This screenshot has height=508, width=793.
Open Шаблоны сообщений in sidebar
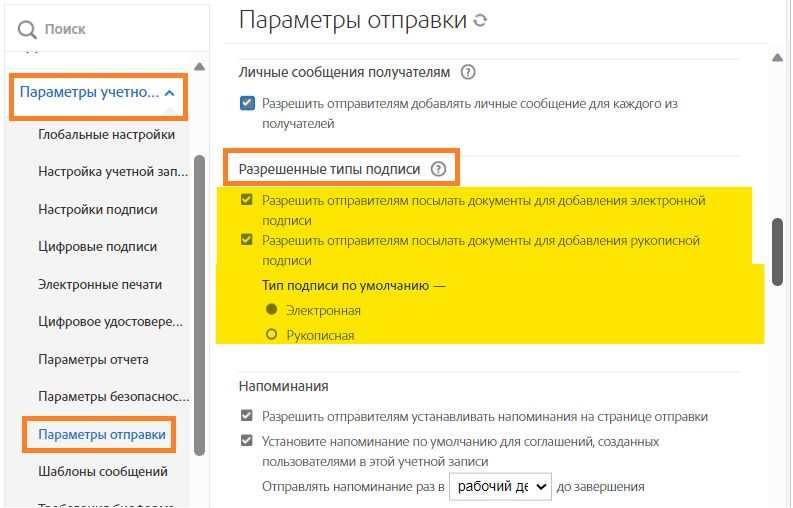(103, 472)
